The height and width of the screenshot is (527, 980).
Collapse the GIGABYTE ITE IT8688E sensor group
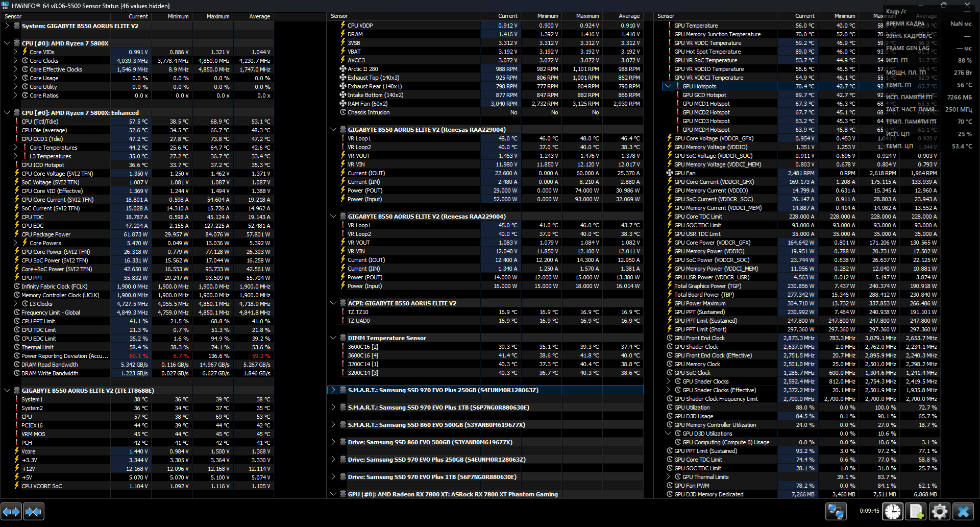(x=7, y=391)
